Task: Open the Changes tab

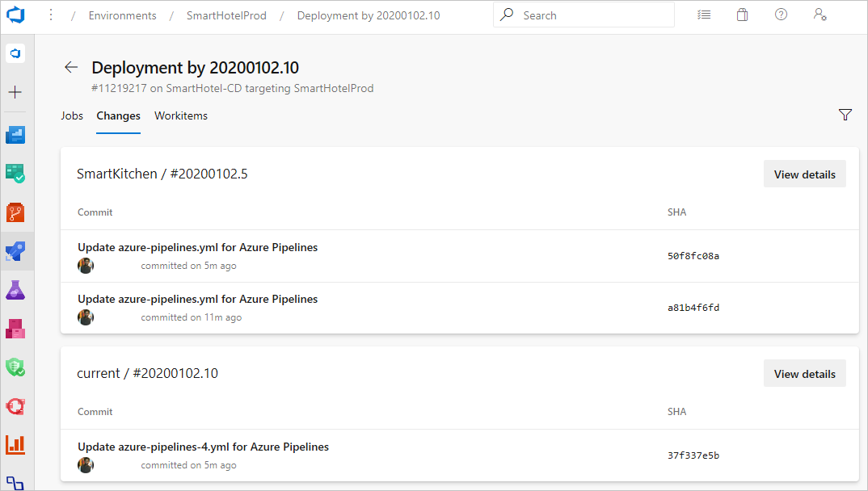Action: coord(118,115)
